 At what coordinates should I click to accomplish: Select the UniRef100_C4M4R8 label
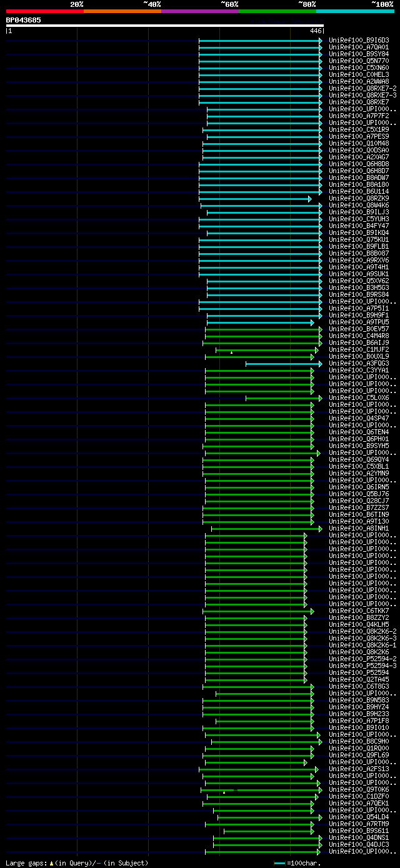click(359, 336)
